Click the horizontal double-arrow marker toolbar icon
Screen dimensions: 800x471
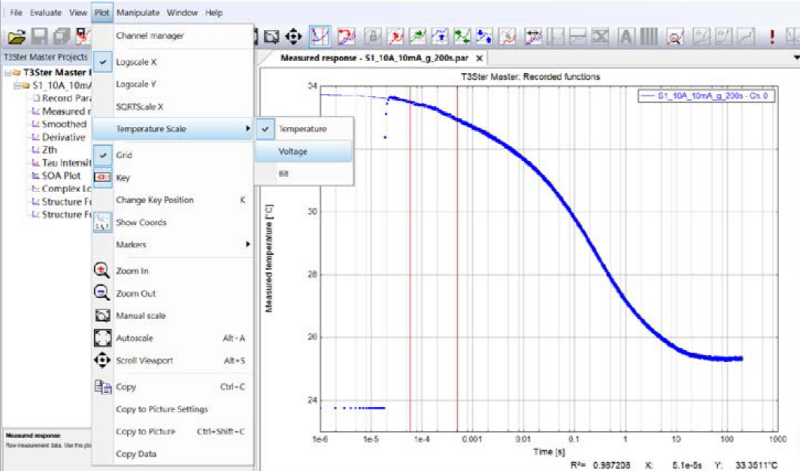point(533,36)
